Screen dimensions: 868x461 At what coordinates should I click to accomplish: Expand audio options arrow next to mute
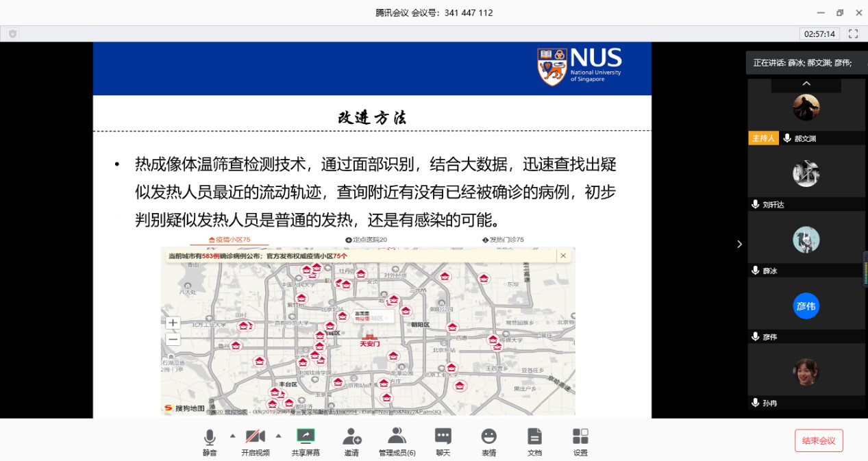[232, 436]
